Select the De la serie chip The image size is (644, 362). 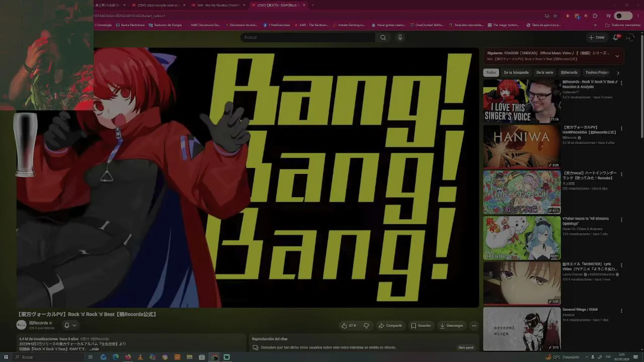click(544, 72)
